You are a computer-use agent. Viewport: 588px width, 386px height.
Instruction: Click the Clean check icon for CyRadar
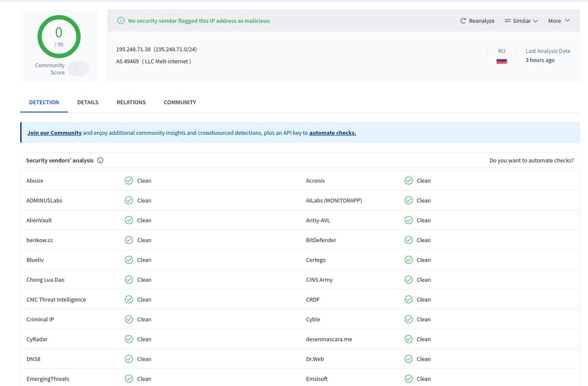coord(129,339)
